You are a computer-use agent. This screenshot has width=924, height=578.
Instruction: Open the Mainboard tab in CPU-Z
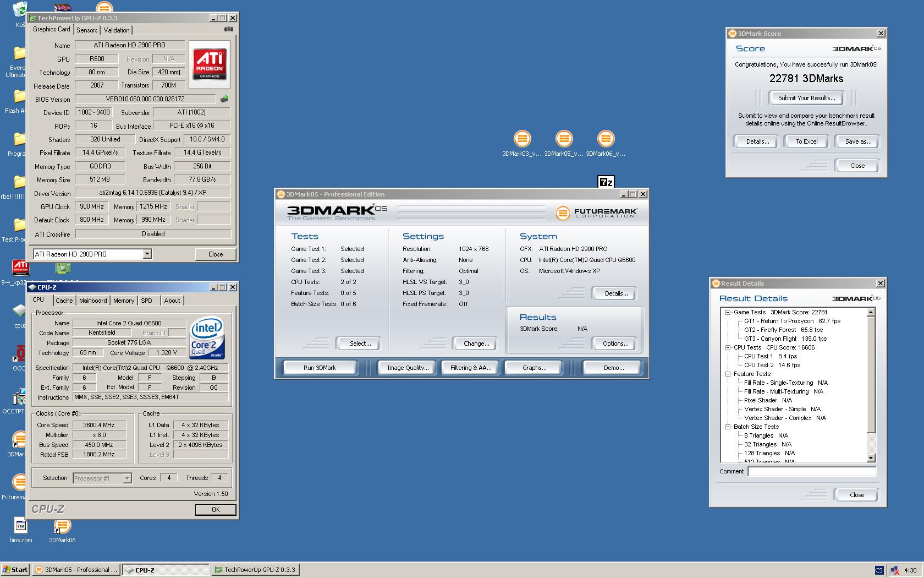point(93,301)
